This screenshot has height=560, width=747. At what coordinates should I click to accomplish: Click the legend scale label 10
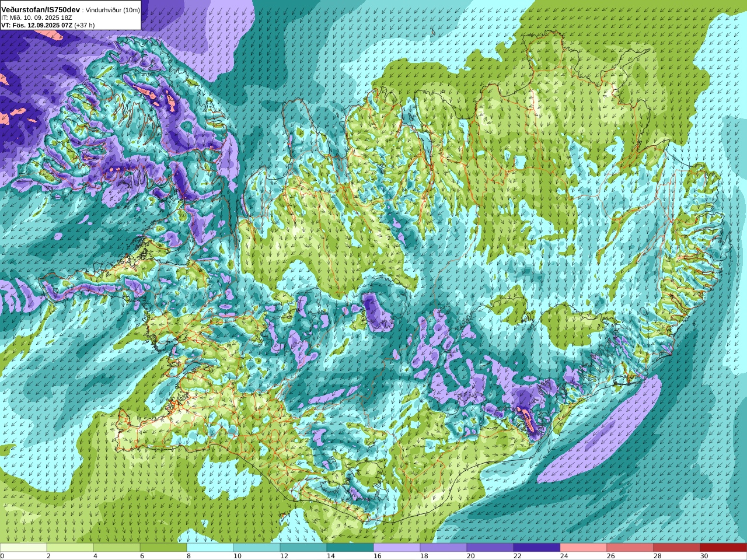(x=238, y=556)
